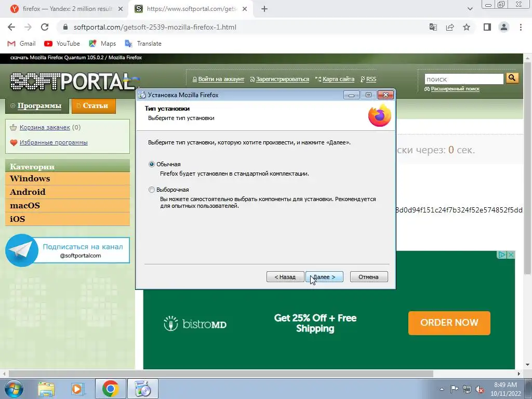Select the Выборочная installation type
The image size is (532, 399).
click(x=169, y=190)
